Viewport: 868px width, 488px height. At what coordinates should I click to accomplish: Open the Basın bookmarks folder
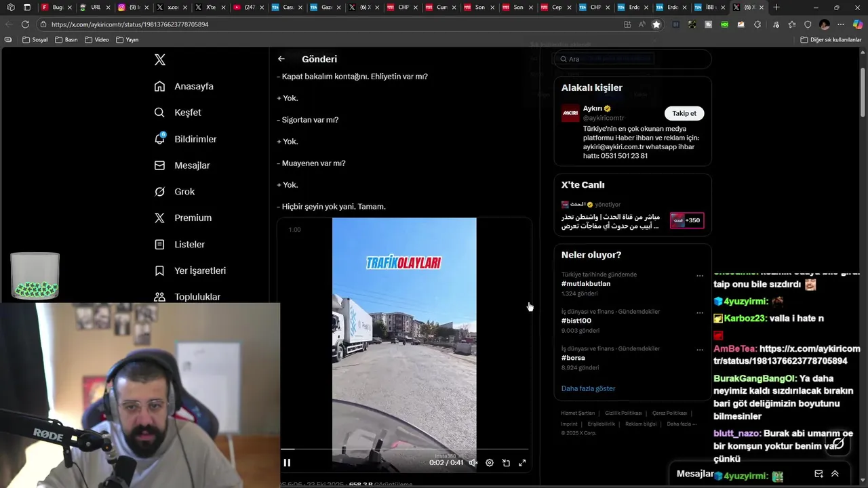pos(66,40)
